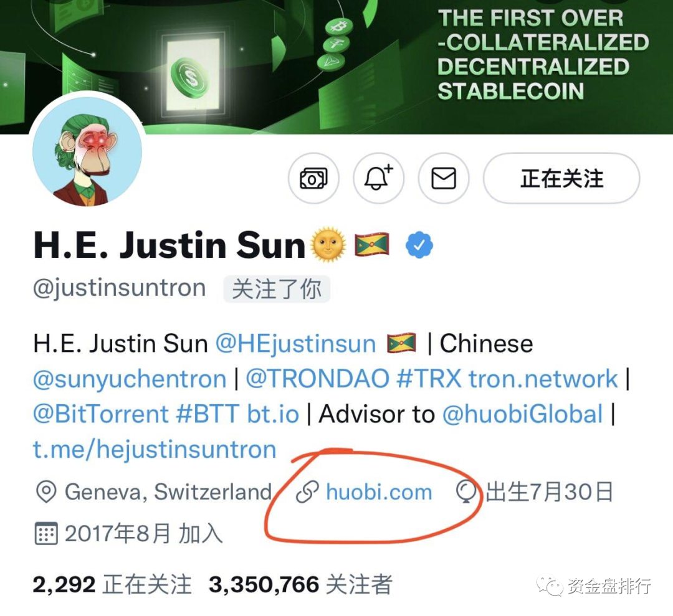The image size is (673, 616).
Task: Tap the location pin icon
Action: pos(46,491)
